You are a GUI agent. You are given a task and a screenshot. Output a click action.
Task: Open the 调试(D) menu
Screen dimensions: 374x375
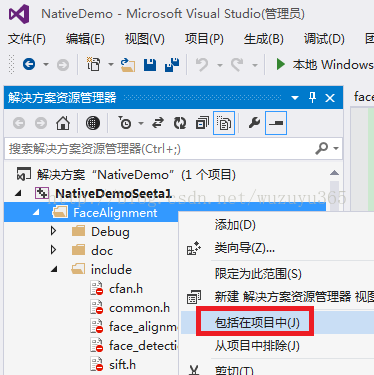pyautogui.click(x=324, y=39)
